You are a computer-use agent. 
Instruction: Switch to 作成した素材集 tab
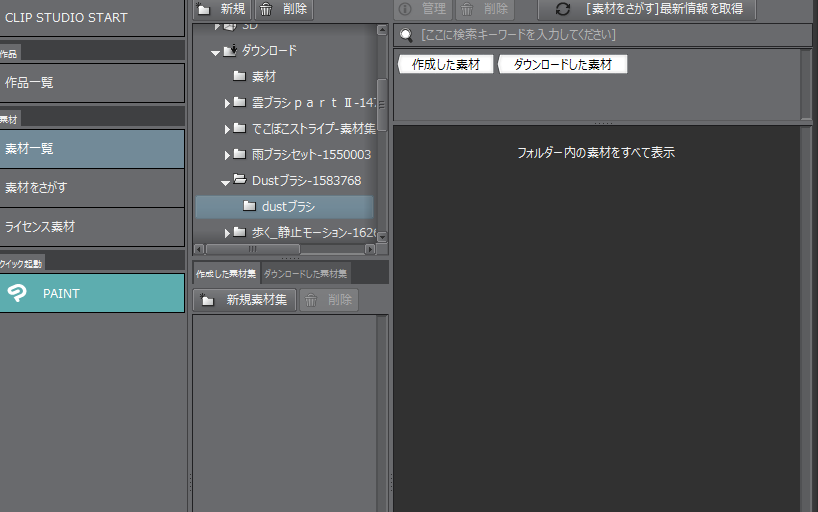[226, 273]
